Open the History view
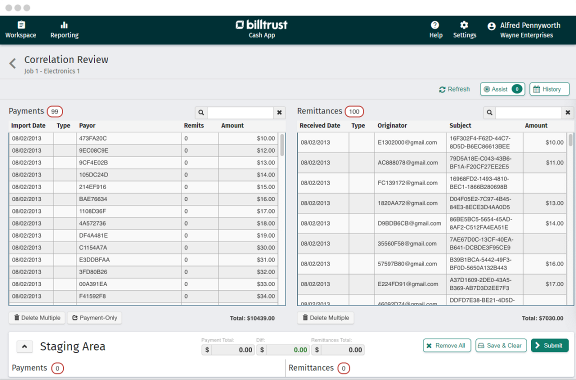 (549, 89)
